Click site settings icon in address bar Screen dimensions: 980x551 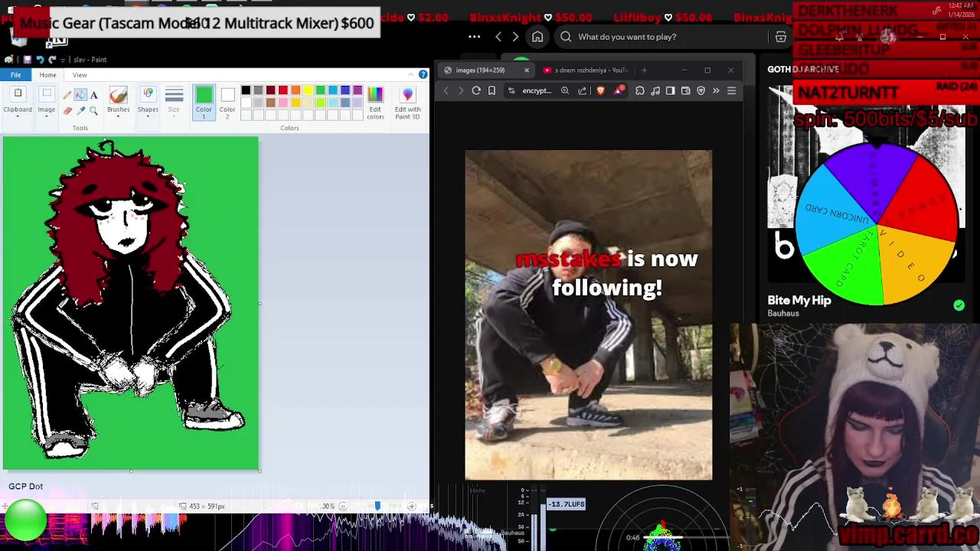click(511, 91)
